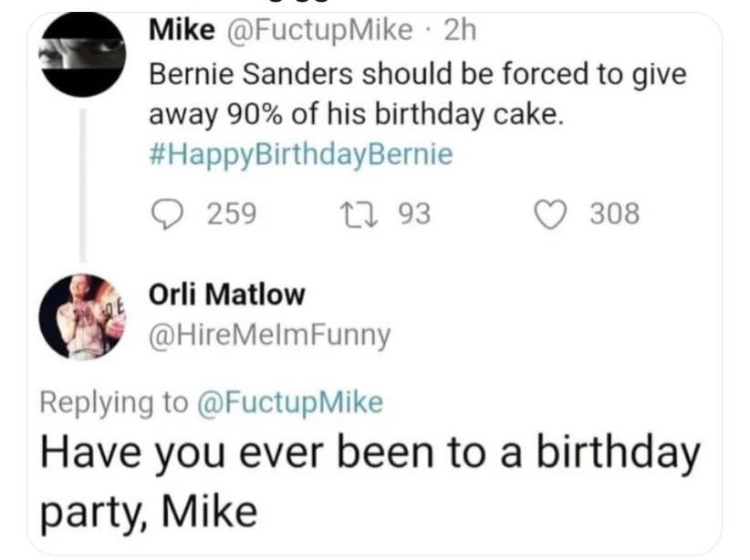Open Orli Matlow's profile picture

click(82, 316)
